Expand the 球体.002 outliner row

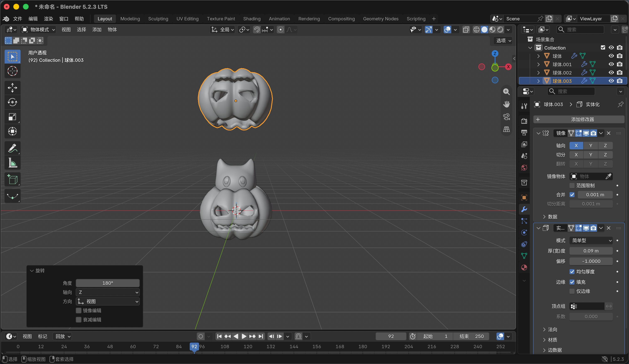(538, 73)
